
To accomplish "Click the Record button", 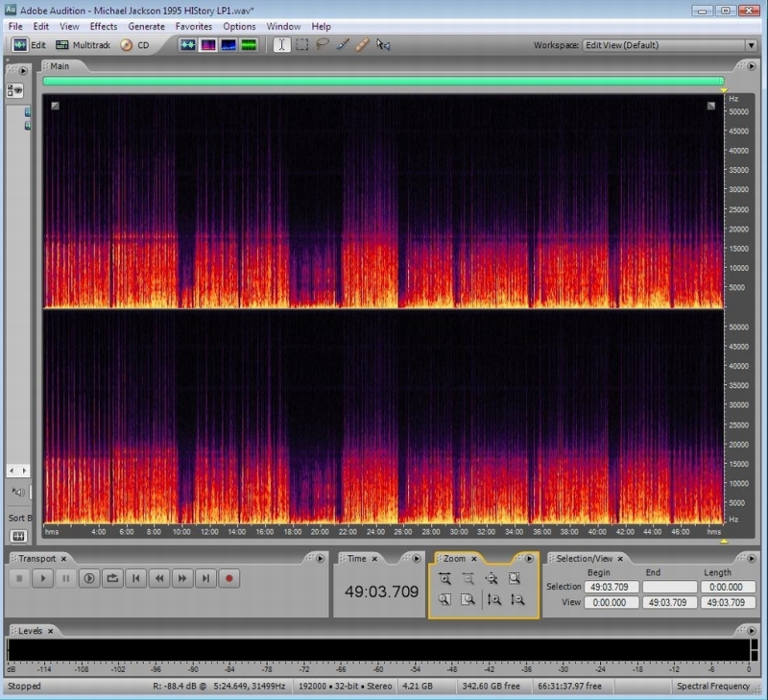I will tap(228, 578).
